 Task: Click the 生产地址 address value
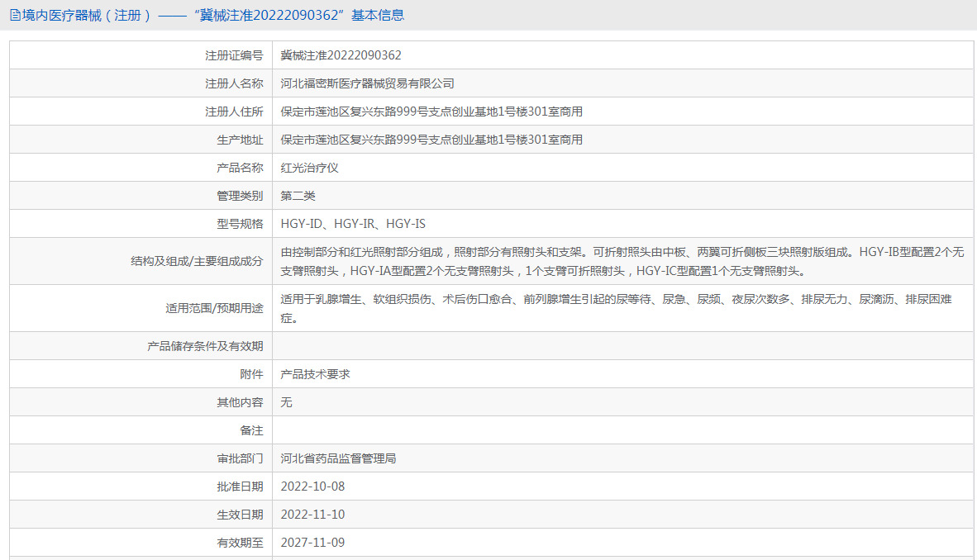click(431, 140)
